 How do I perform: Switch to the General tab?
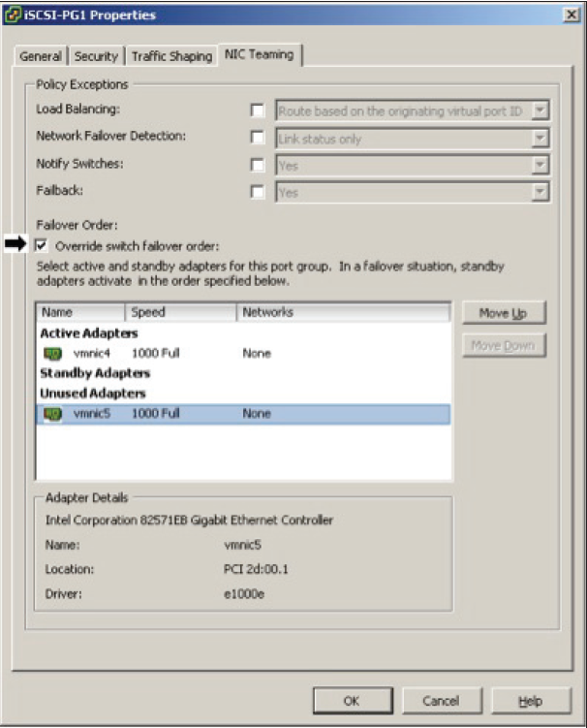click(41, 56)
